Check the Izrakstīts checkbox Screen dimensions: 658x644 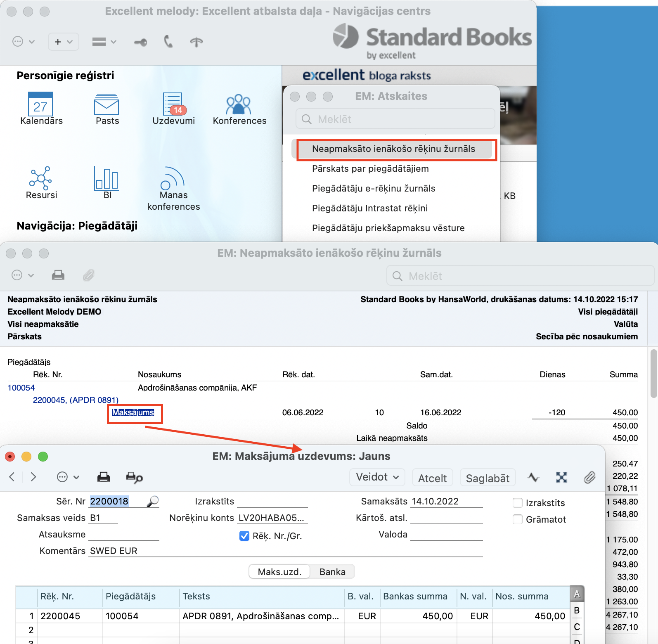[x=518, y=503]
